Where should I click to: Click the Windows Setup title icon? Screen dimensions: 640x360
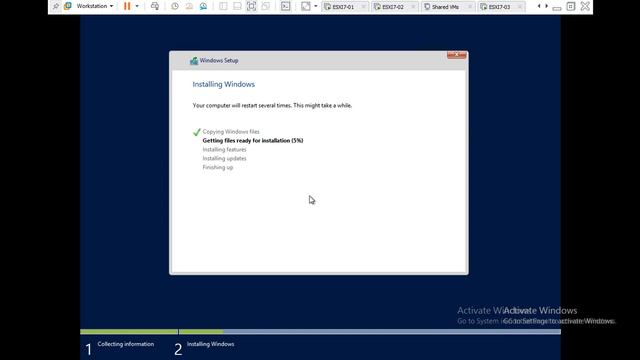(194, 61)
